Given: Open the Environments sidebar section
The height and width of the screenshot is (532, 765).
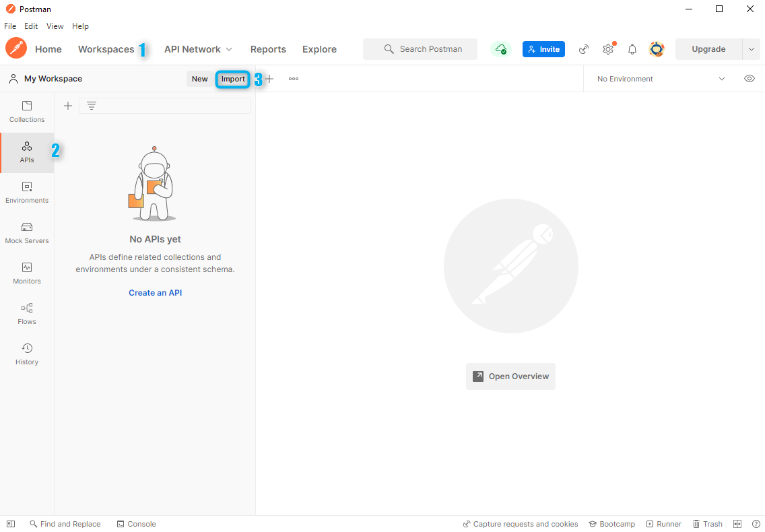Looking at the screenshot, I should click(x=27, y=193).
